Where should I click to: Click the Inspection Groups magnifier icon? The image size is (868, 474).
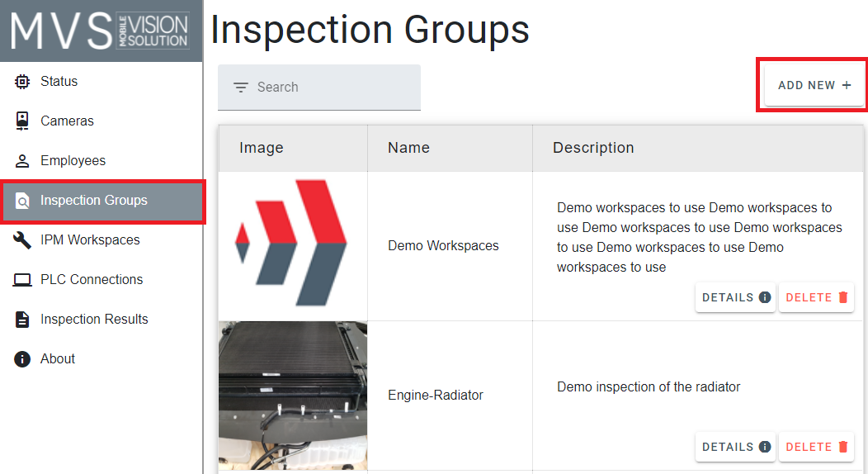pyautogui.click(x=22, y=201)
